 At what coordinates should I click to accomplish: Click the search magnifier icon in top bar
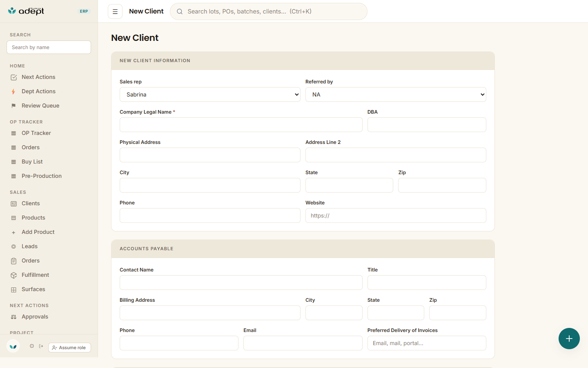pyautogui.click(x=180, y=11)
